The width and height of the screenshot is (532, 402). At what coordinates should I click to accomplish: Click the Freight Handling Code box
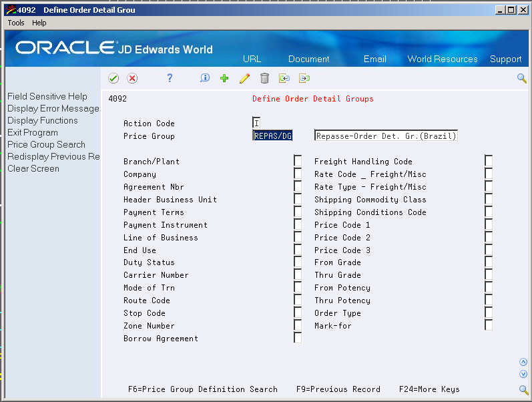click(x=489, y=160)
